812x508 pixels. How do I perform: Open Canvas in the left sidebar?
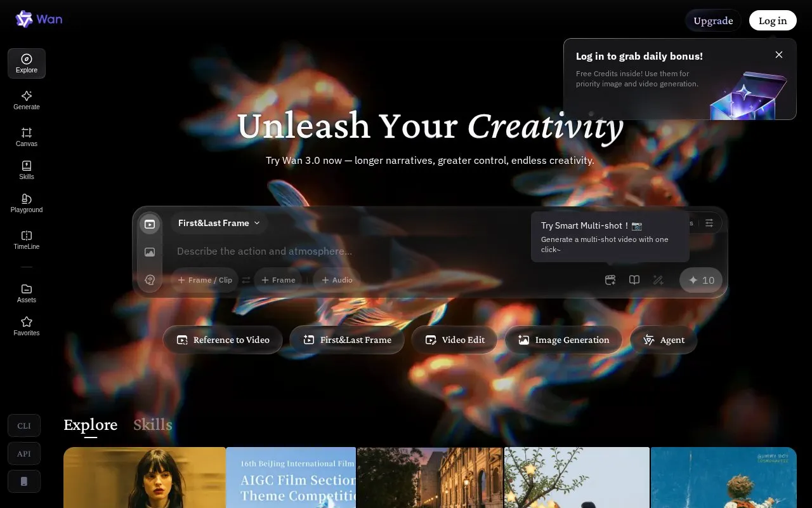click(27, 137)
